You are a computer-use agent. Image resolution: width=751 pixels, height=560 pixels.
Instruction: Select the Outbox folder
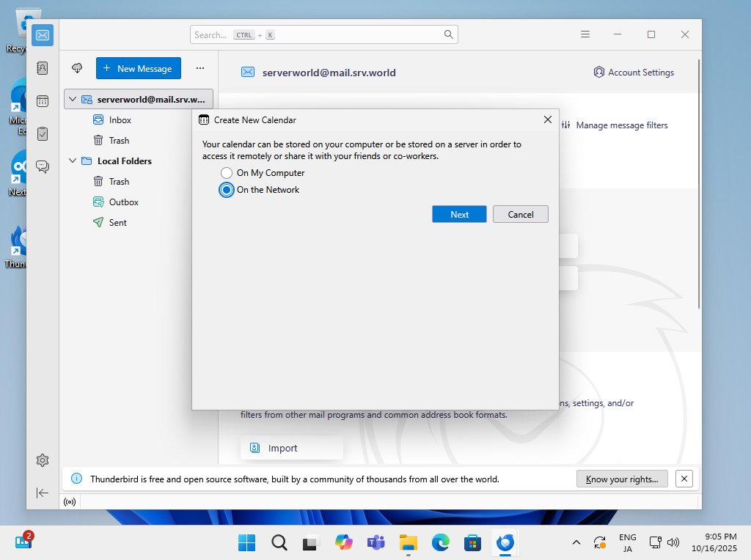coord(123,202)
